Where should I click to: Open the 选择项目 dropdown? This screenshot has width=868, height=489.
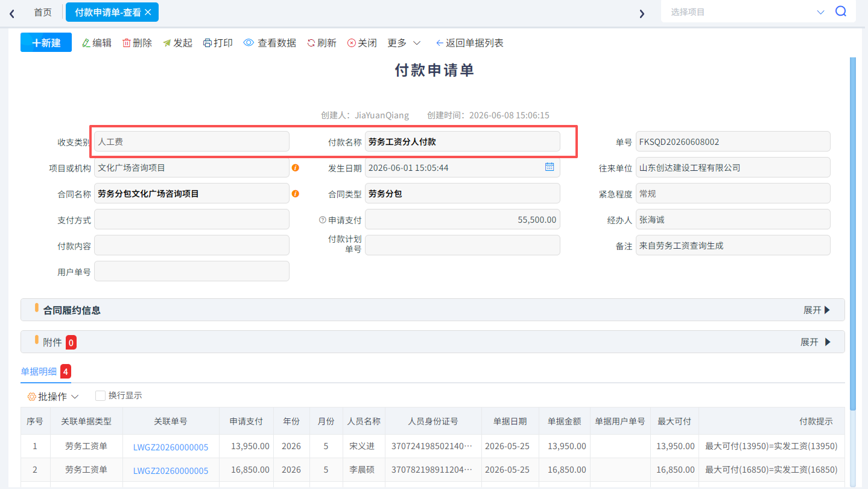[747, 11]
